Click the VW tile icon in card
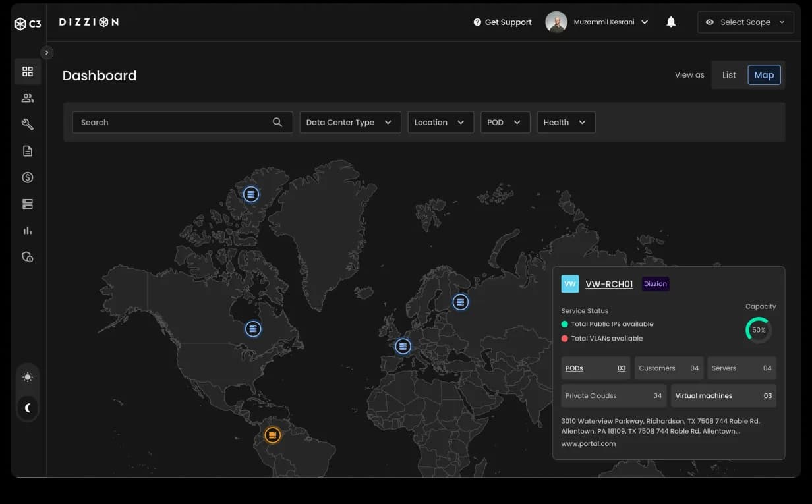 tap(570, 284)
